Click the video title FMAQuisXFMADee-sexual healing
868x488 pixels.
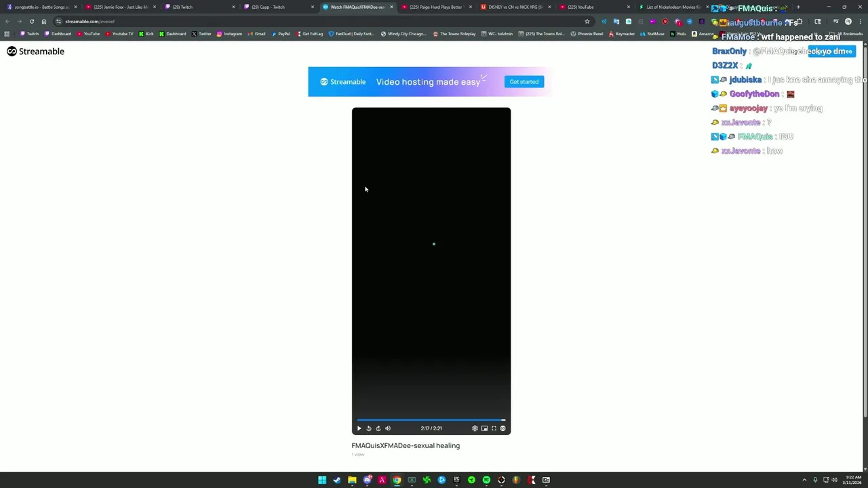(x=406, y=445)
